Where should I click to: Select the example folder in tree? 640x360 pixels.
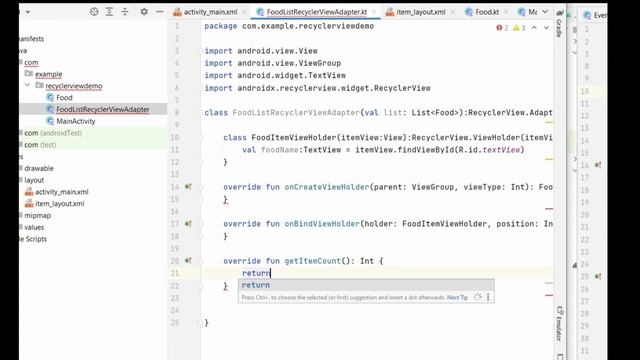(x=49, y=74)
